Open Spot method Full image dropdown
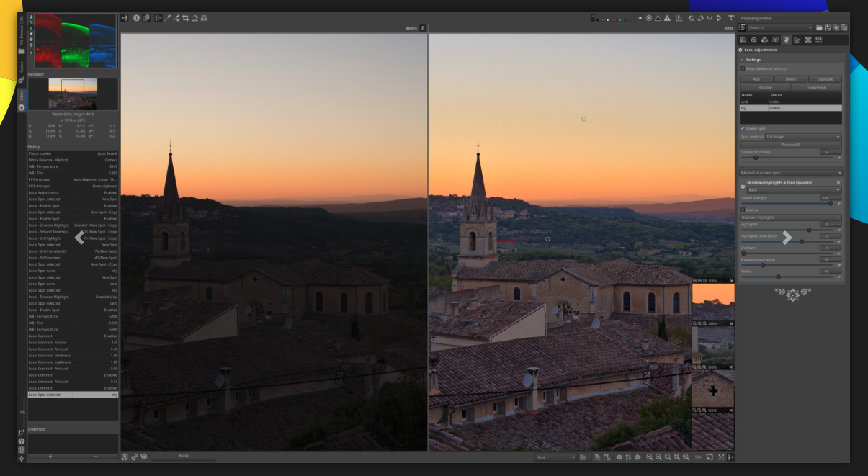Viewport: 868px width, 476px height. 803,137
